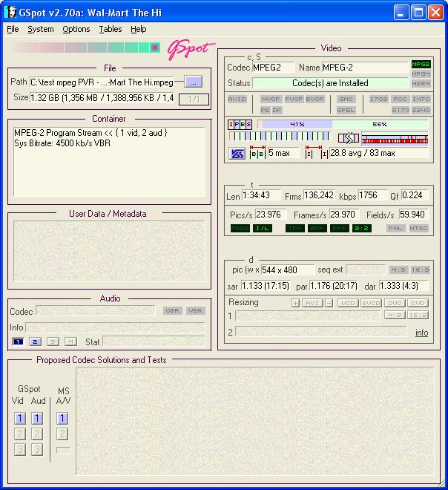Click the PVOP indicator

click(x=294, y=99)
